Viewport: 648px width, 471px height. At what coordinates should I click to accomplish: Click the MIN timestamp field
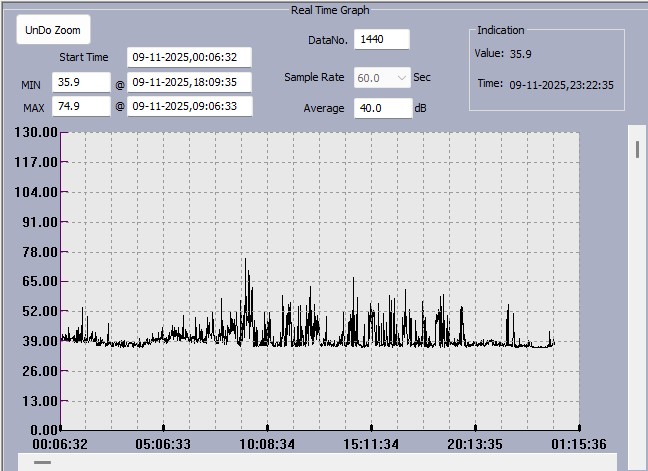click(189, 82)
